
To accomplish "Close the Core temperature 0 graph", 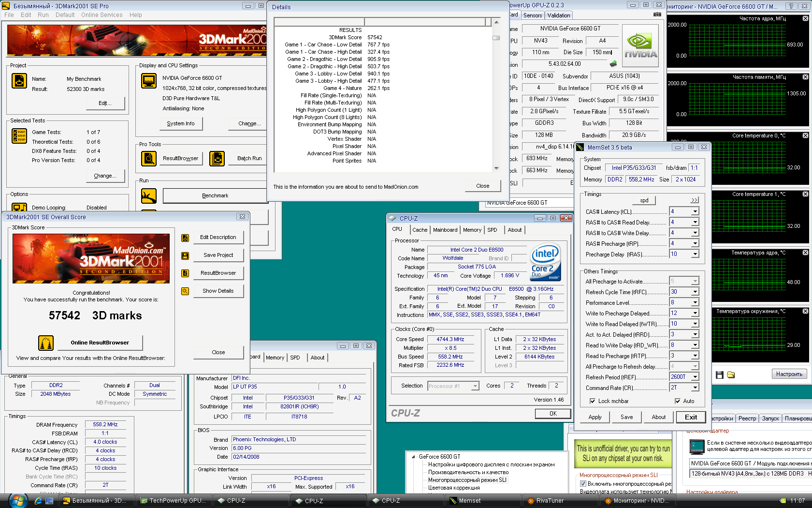I will point(805,135).
